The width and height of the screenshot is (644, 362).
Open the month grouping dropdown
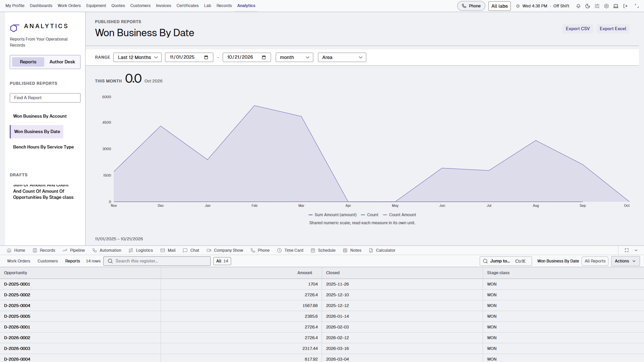tap(294, 57)
